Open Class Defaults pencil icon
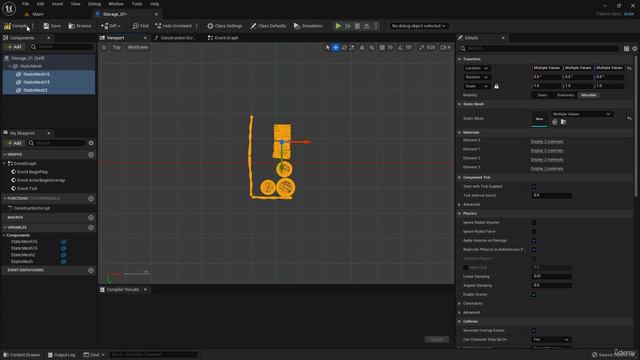This screenshot has height=360, width=640. (253, 26)
